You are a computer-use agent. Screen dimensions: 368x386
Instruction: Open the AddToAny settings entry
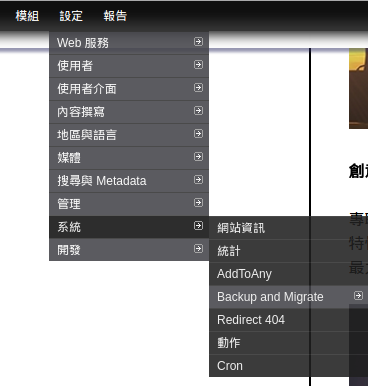pos(289,274)
